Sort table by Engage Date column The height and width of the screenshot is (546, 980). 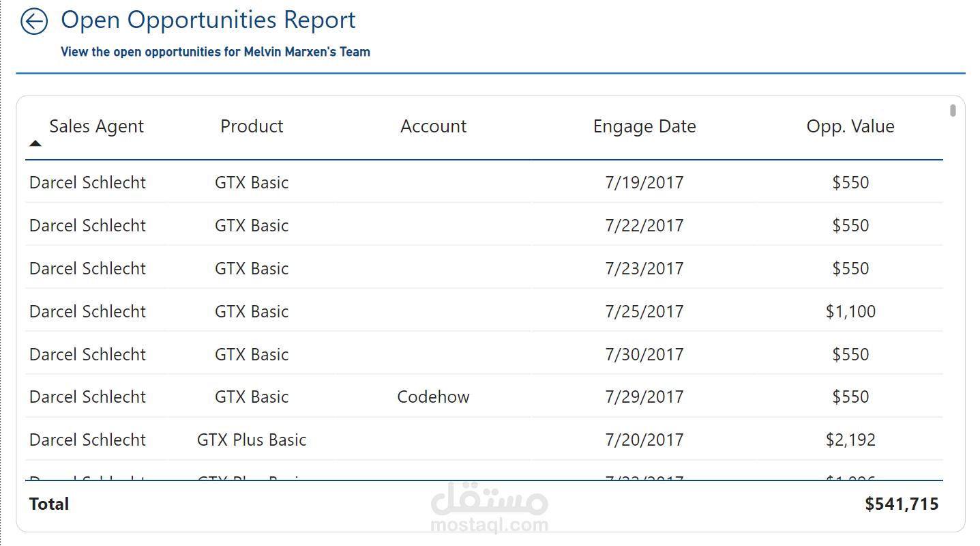(x=644, y=126)
